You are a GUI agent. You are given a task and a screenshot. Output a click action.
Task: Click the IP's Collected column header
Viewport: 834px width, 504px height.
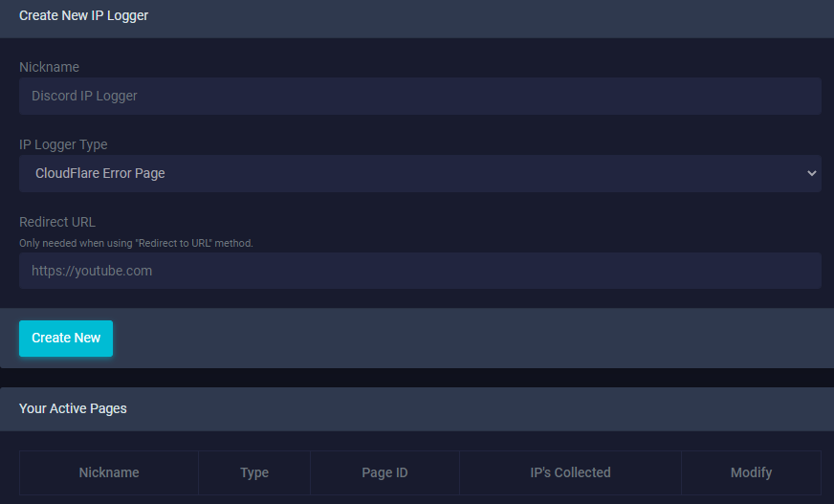coord(570,472)
